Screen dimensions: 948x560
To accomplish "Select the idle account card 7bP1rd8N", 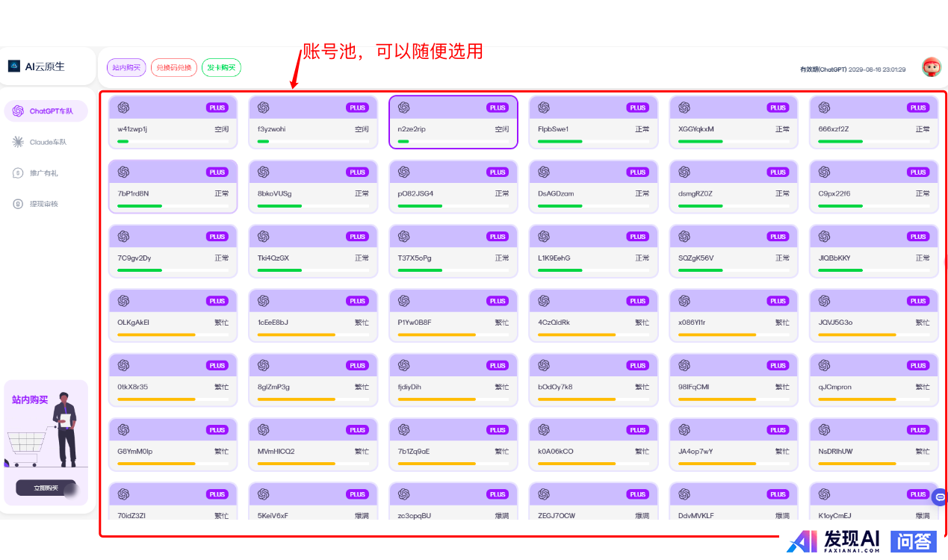I will click(173, 187).
